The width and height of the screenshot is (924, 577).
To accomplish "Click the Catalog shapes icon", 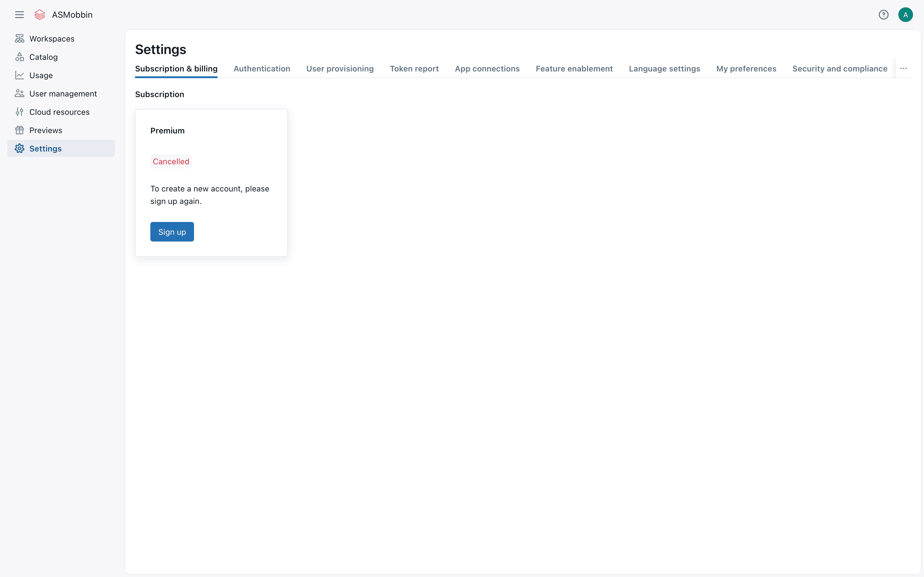I will (x=20, y=57).
